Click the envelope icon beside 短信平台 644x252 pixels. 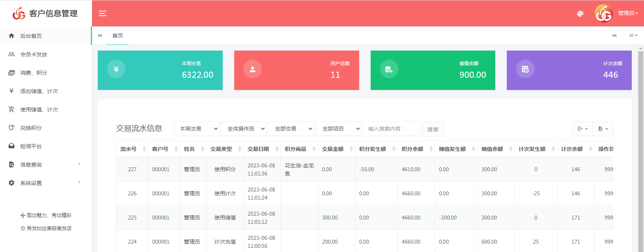click(x=11, y=146)
